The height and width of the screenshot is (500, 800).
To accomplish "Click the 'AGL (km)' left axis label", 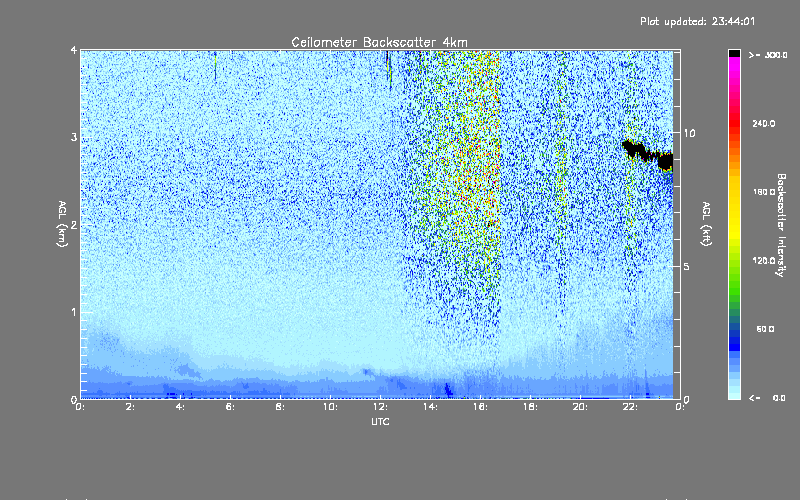I will (62, 224).
